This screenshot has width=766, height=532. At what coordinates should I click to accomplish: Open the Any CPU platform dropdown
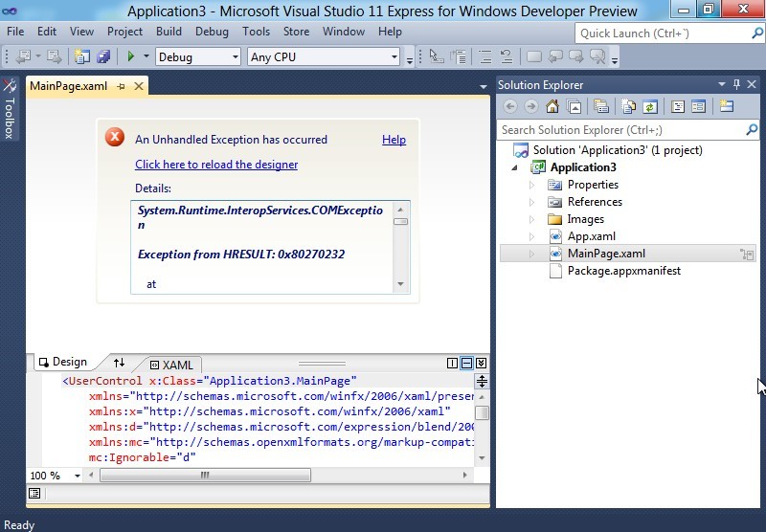pos(394,56)
